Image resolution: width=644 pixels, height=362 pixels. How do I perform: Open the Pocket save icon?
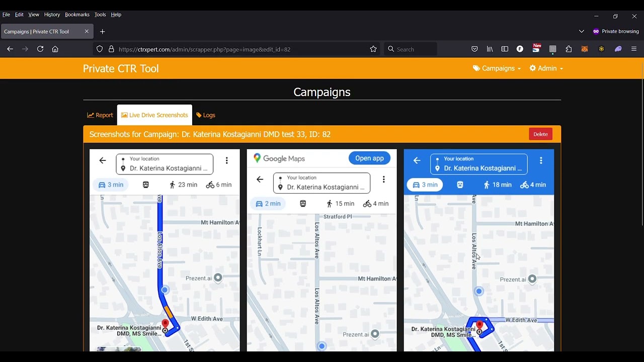coord(474,49)
